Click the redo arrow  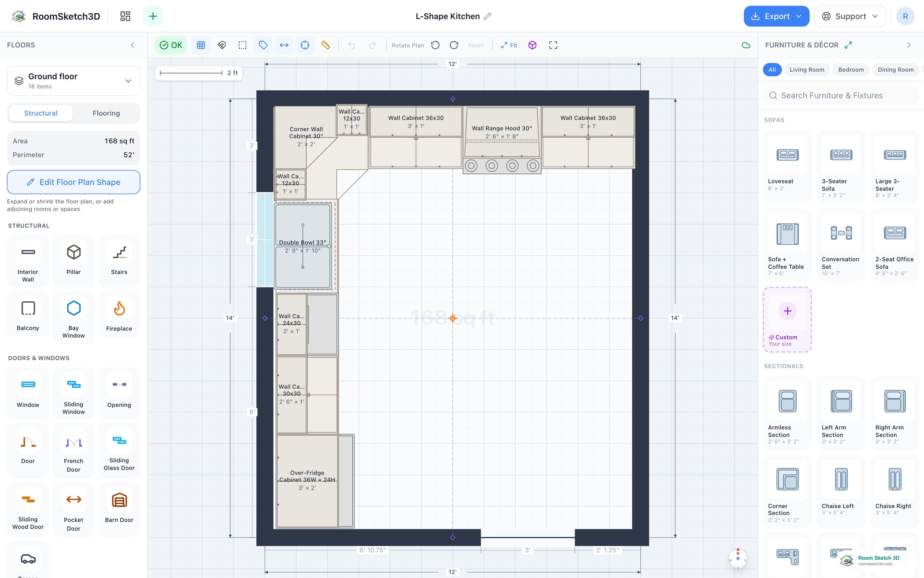(x=372, y=45)
